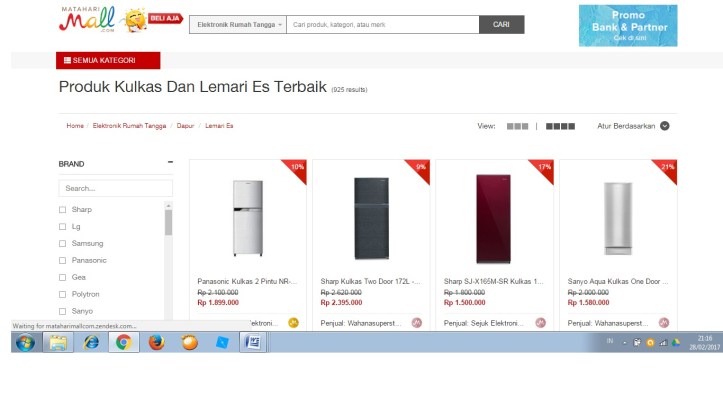This screenshot has height=406, width=723.
Task: Click the brand list scrollbar
Action: tap(168, 223)
